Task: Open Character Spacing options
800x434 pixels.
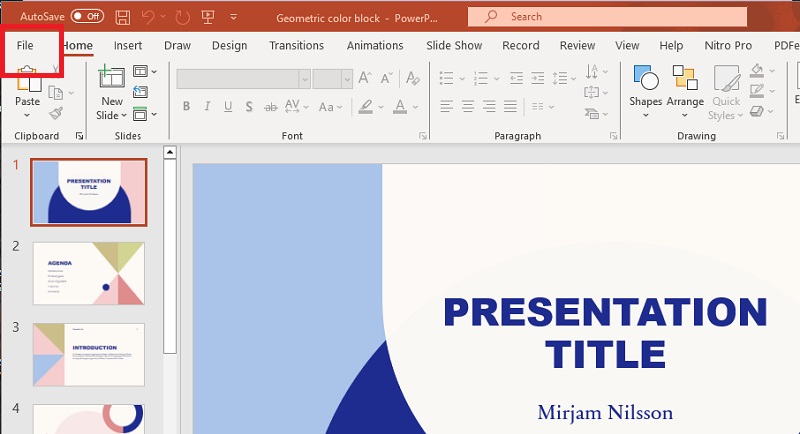Action: (x=296, y=107)
